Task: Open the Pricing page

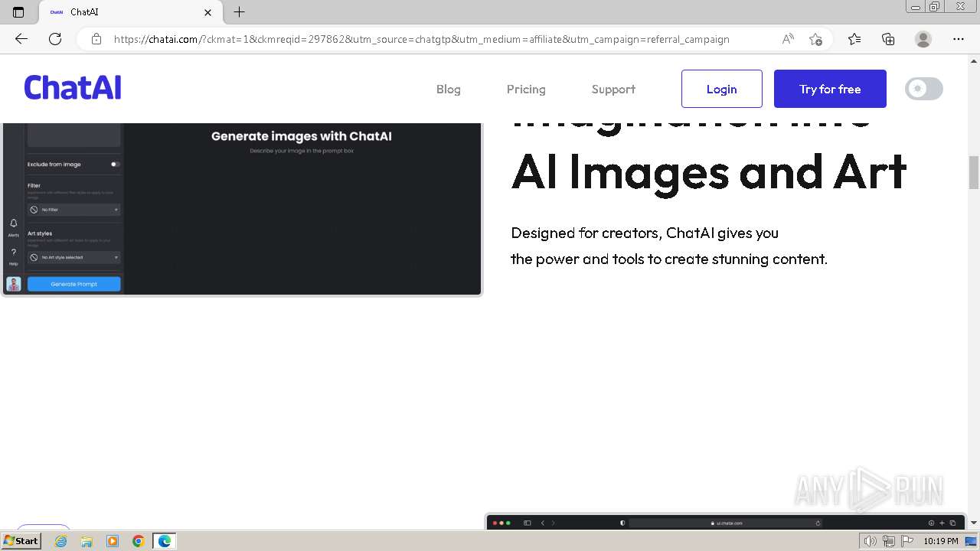Action: click(526, 89)
